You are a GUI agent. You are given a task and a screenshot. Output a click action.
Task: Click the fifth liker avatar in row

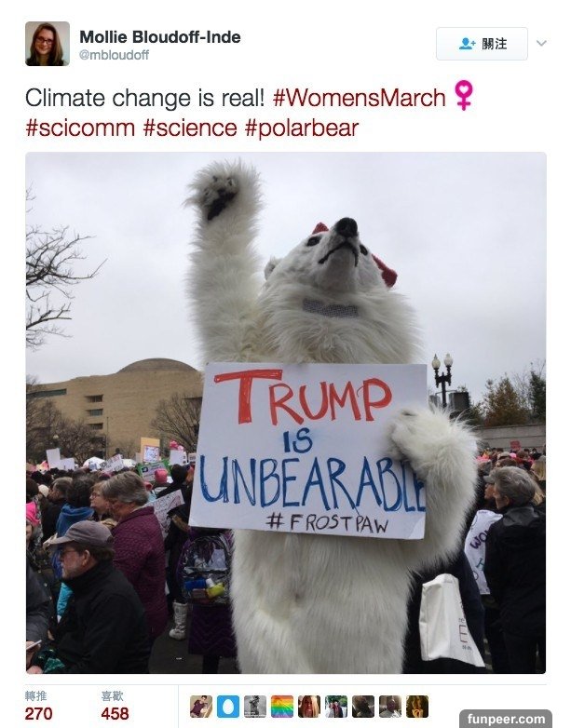(309, 707)
